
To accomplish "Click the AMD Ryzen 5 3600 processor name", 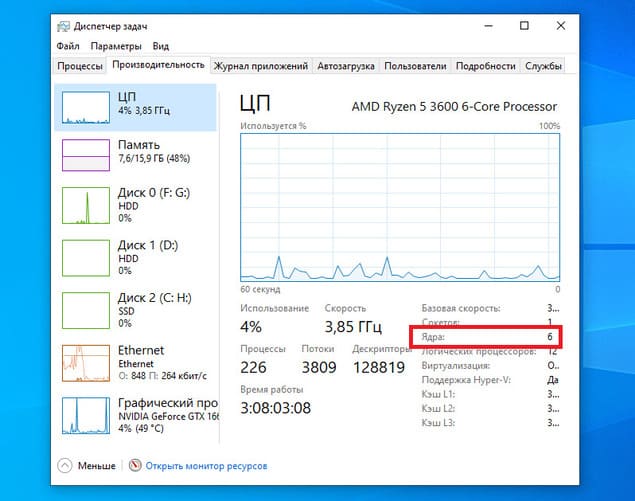I will pyautogui.click(x=454, y=107).
